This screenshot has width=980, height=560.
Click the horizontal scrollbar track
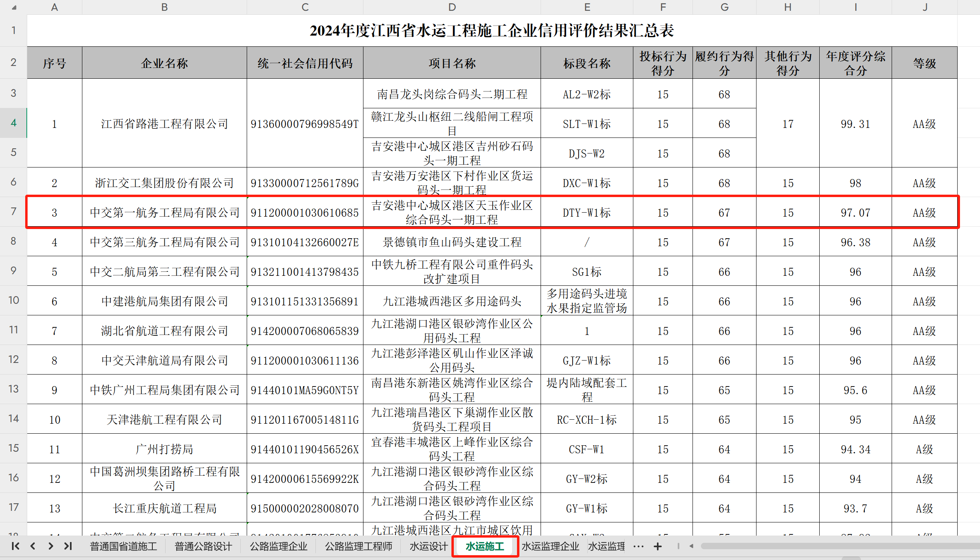[840, 546]
